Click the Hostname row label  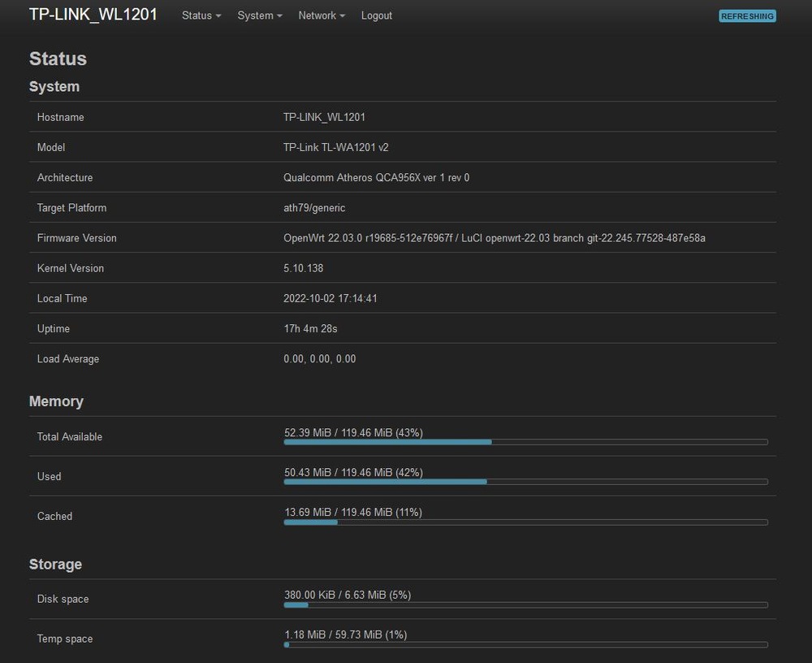click(61, 117)
